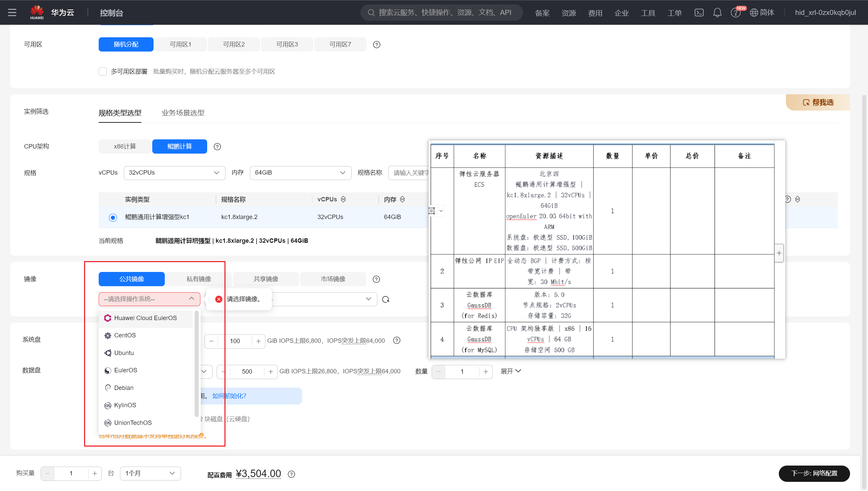Image resolution: width=868 pixels, height=491 pixels.
Task: Select EulerOS from OS list
Action: click(145, 370)
